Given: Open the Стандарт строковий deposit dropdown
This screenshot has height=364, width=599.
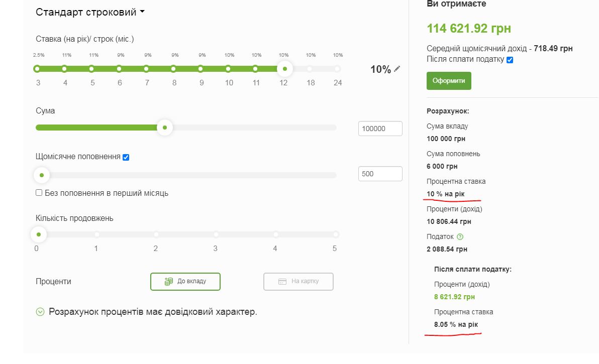Looking at the screenshot, I should 90,12.
